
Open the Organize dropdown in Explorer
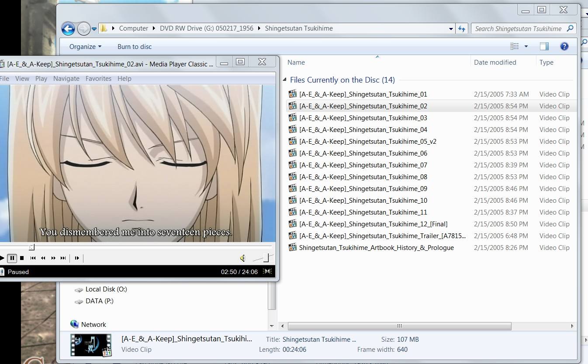(x=85, y=47)
